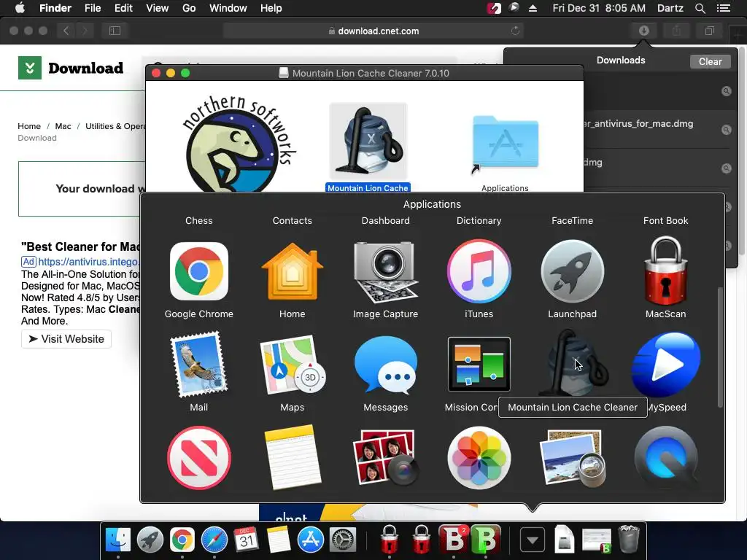Screen dimensions: 747x560
Task: Open the Preview app icon
Action: [x=572, y=458]
